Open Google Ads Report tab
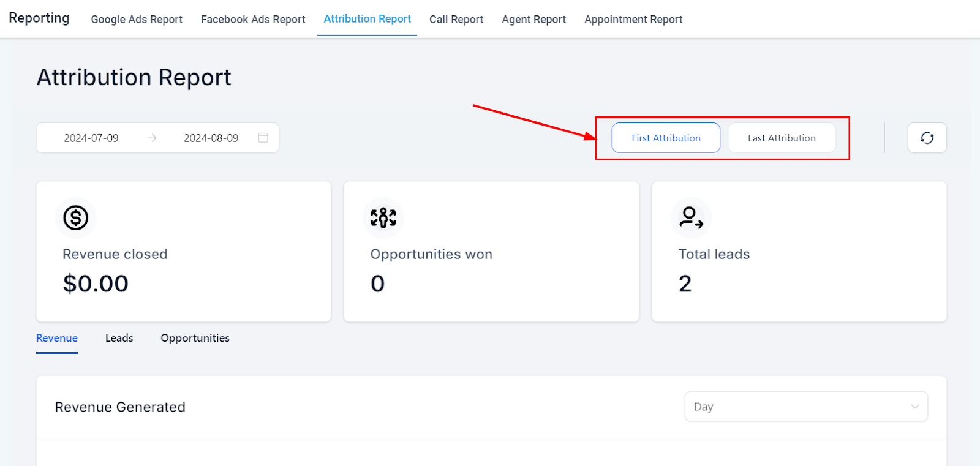Screen dimensions: 980x466 point(137,19)
